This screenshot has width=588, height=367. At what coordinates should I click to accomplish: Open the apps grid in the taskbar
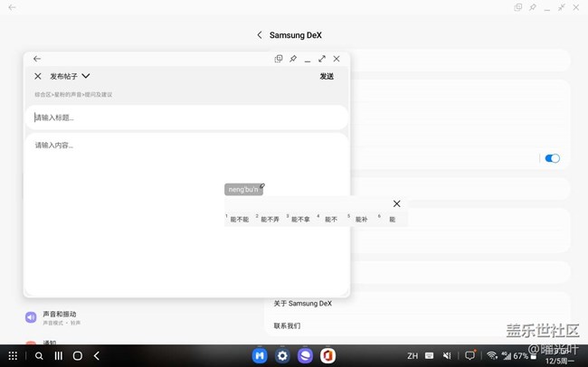pos(13,356)
